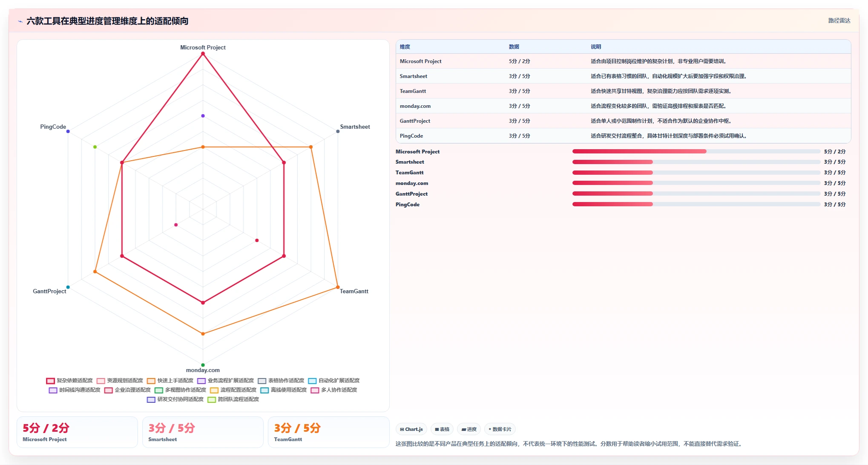Click the green monday.com endpoint dot on the radar
This screenshot has height=465, width=868.
(x=203, y=365)
